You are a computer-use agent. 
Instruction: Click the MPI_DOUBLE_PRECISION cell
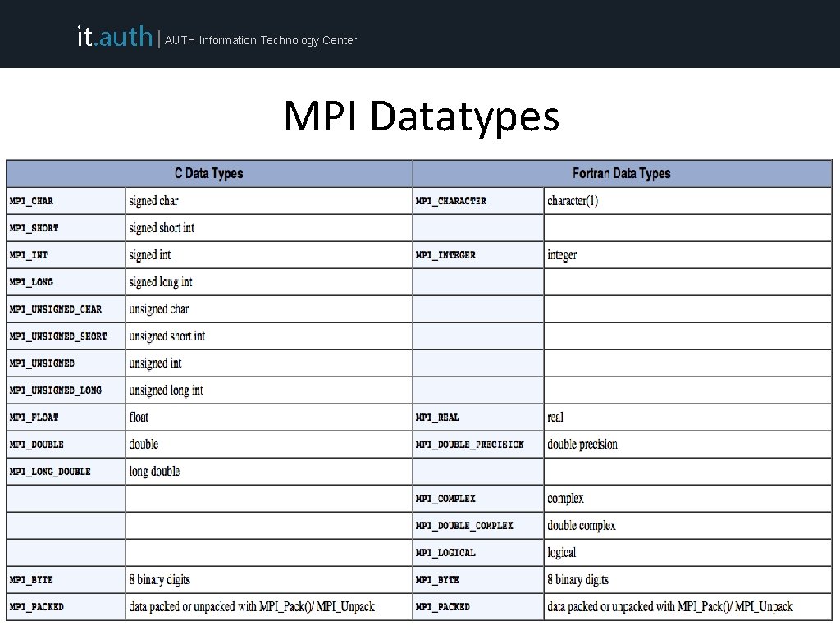coord(478,445)
